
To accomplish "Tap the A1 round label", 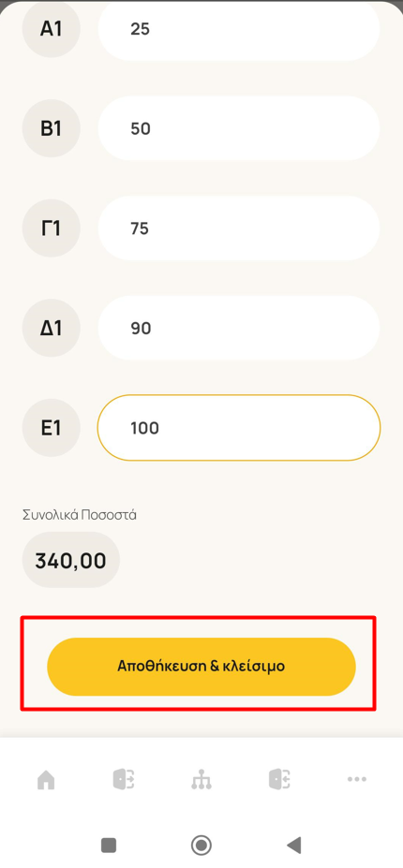I will pos(51,28).
